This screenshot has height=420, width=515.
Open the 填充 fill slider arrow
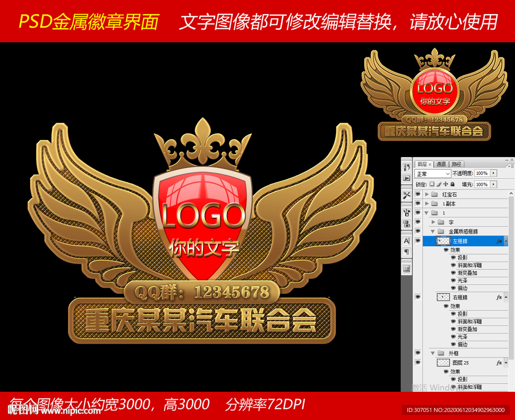[x=494, y=184]
